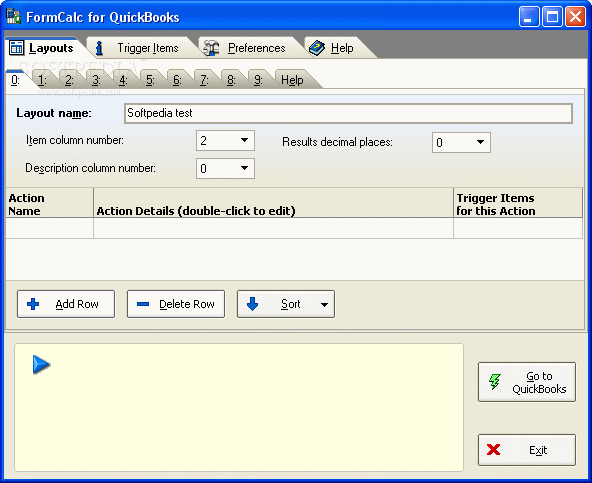Click the Delete Row button
This screenshot has height=483, width=592.
176,304
